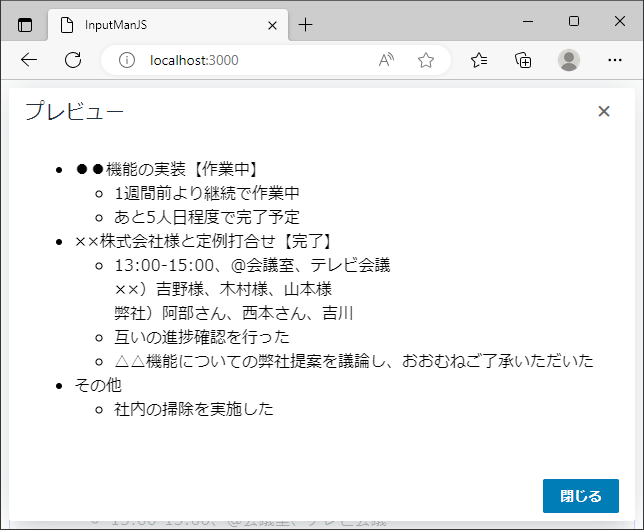View site information icon in address bar

[x=127, y=60]
